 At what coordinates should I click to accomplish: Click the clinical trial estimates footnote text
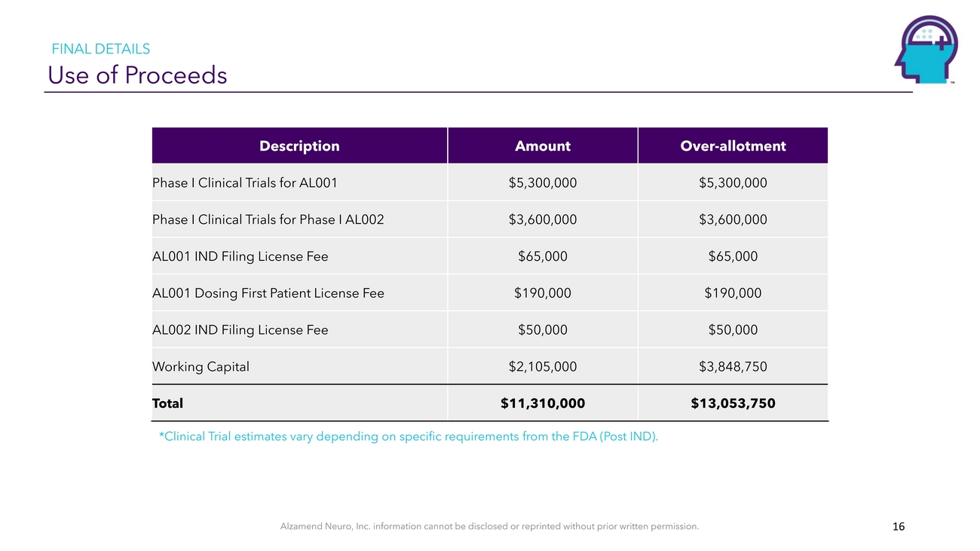click(x=408, y=436)
